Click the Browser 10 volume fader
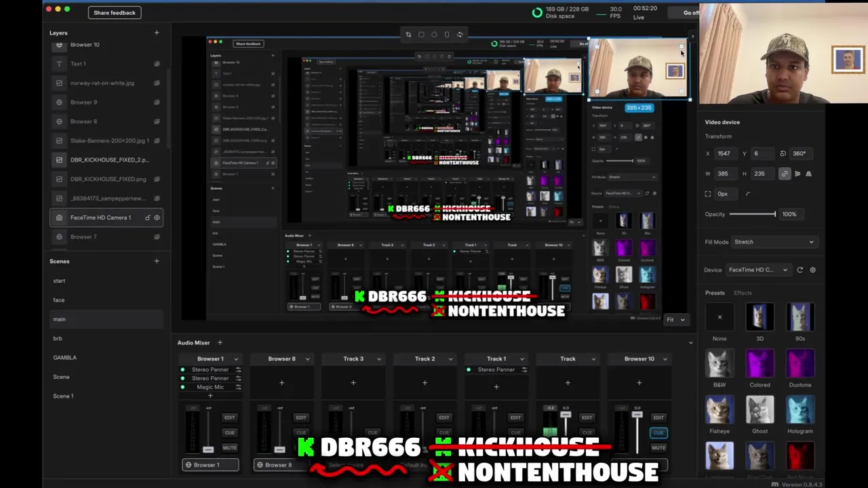 click(x=637, y=415)
